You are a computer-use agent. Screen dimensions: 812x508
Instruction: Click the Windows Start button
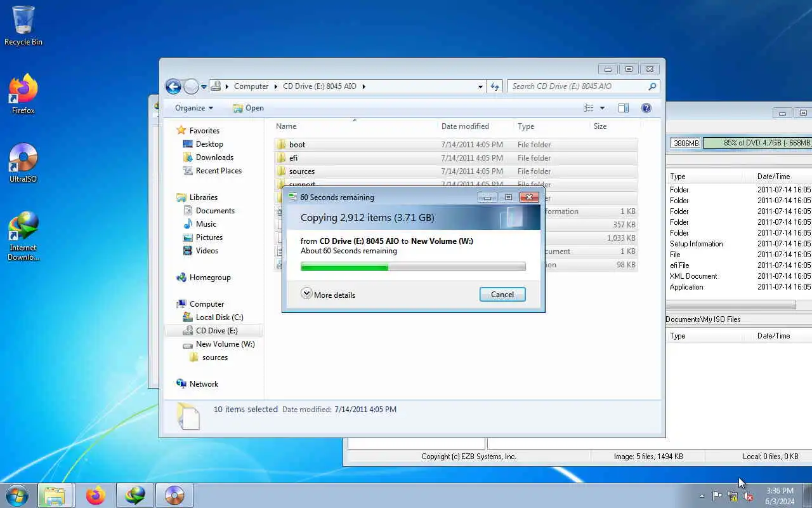(x=16, y=495)
